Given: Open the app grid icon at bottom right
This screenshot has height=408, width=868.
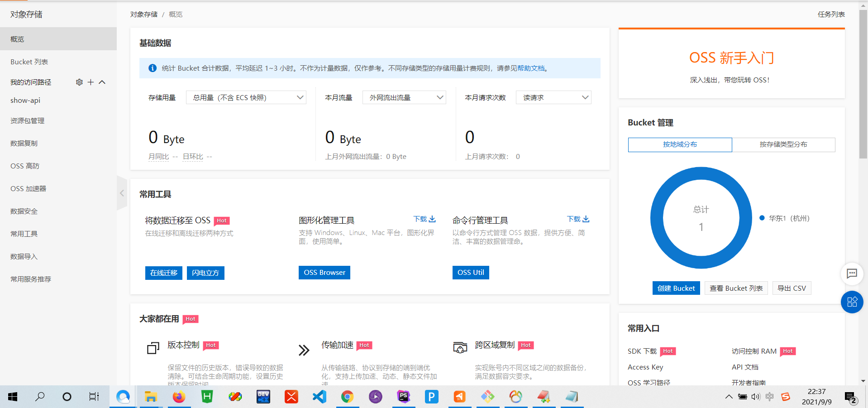Looking at the screenshot, I should click(x=852, y=302).
